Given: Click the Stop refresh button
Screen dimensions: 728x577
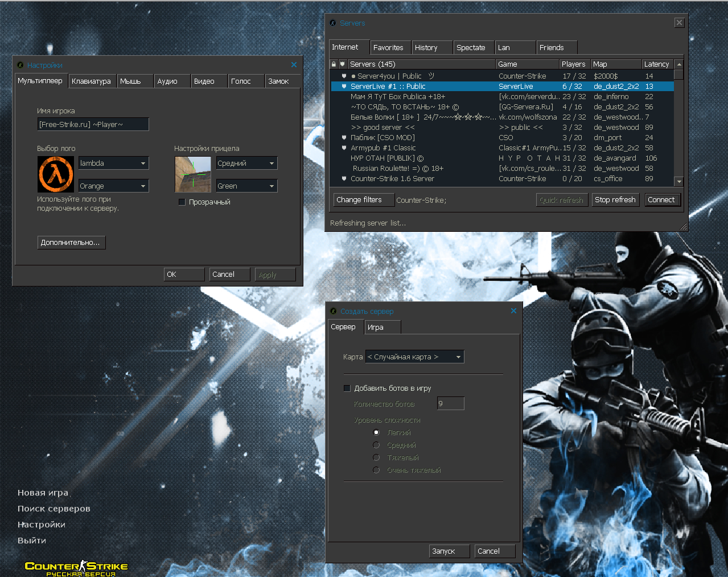Looking at the screenshot, I should 615,200.
